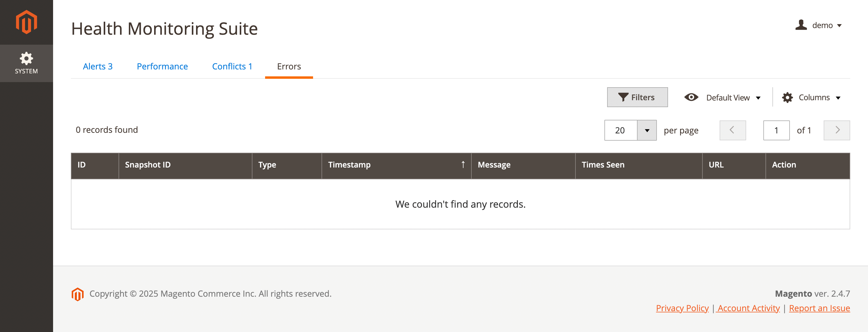Click the Columns gear icon

pos(787,98)
